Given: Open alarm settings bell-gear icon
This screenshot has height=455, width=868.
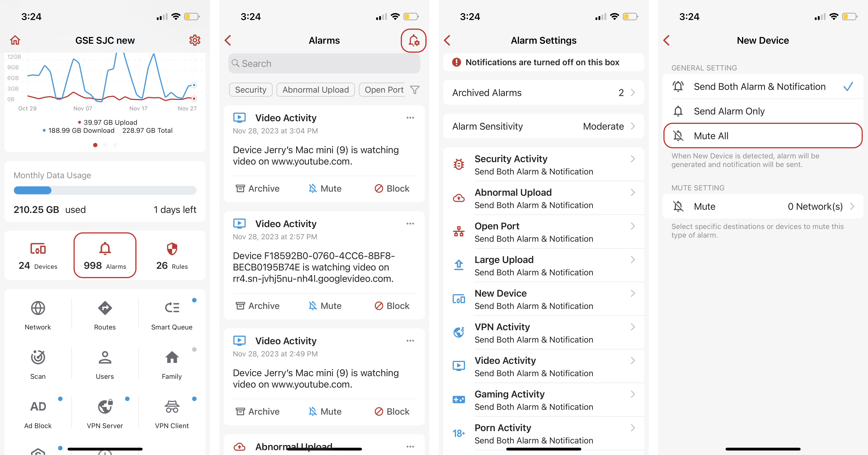Looking at the screenshot, I should point(413,41).
